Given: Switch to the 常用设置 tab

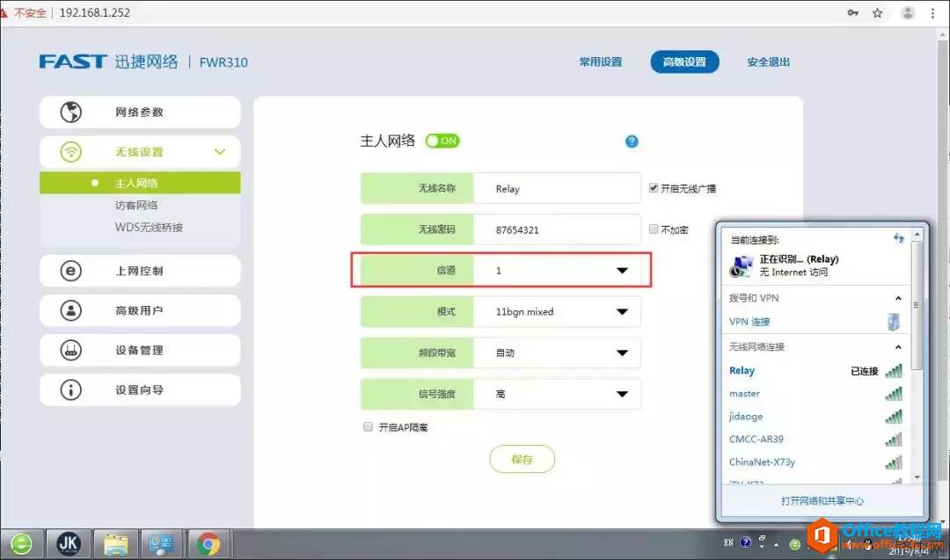Looking at the screenshot, I should 600,62.
